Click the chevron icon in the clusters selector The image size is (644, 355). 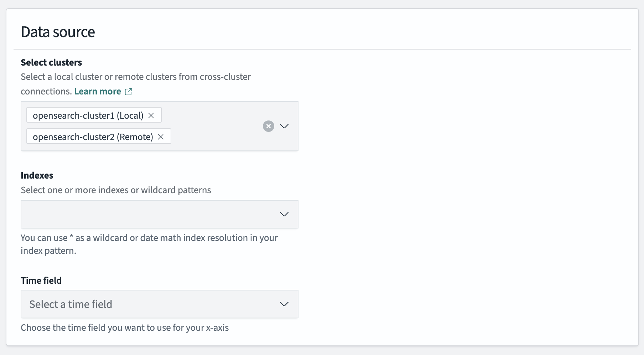click(x=284, y=126)
